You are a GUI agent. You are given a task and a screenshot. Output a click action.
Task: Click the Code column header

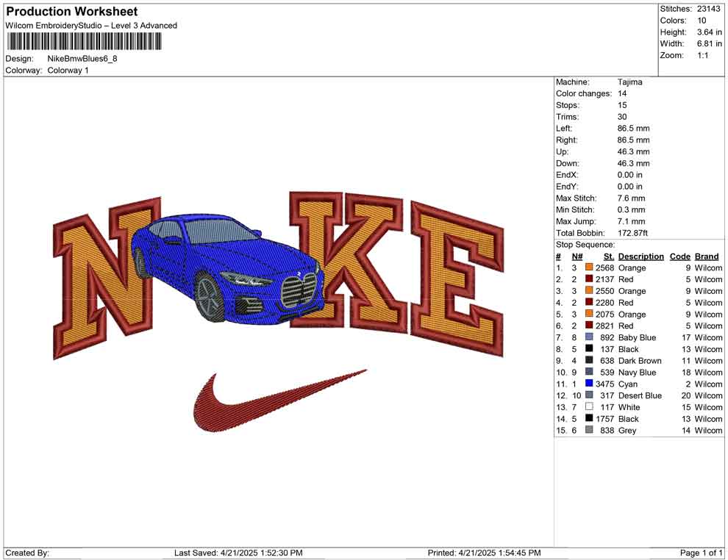click(679, 256)
